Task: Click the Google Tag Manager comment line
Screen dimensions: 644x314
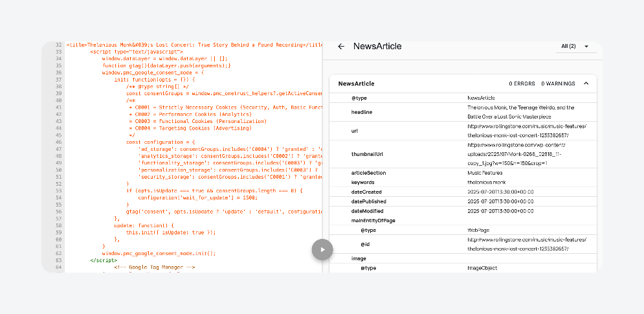Action: [x=155, y=267]
